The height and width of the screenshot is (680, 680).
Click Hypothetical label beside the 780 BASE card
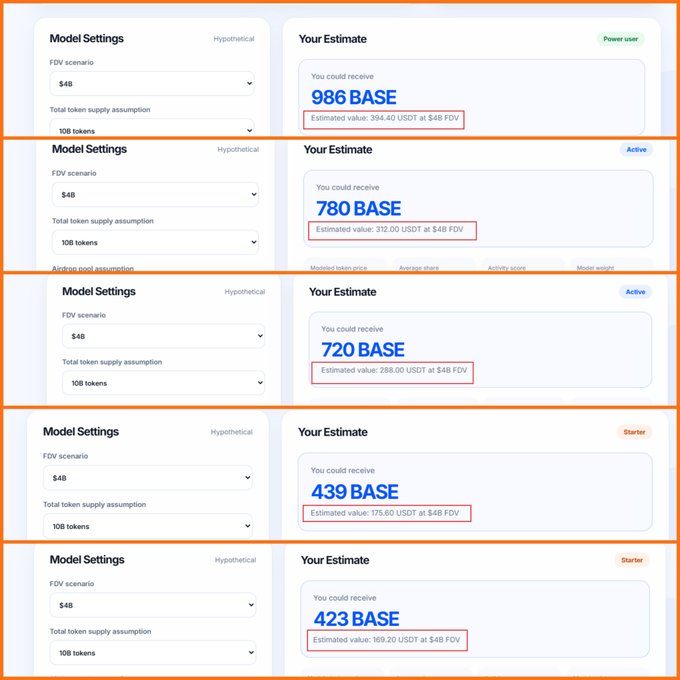[x=238, y=150]
